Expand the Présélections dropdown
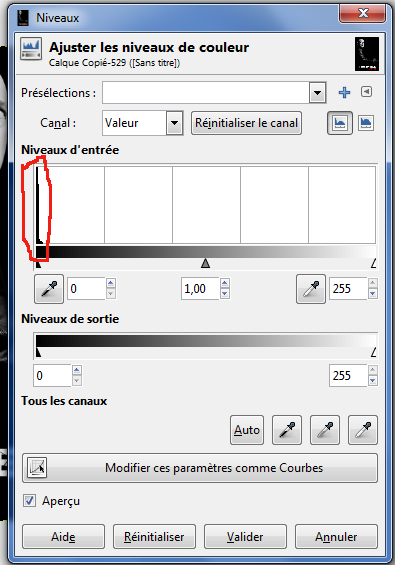This screenshot has height=565, width=395. coord(318,93)
